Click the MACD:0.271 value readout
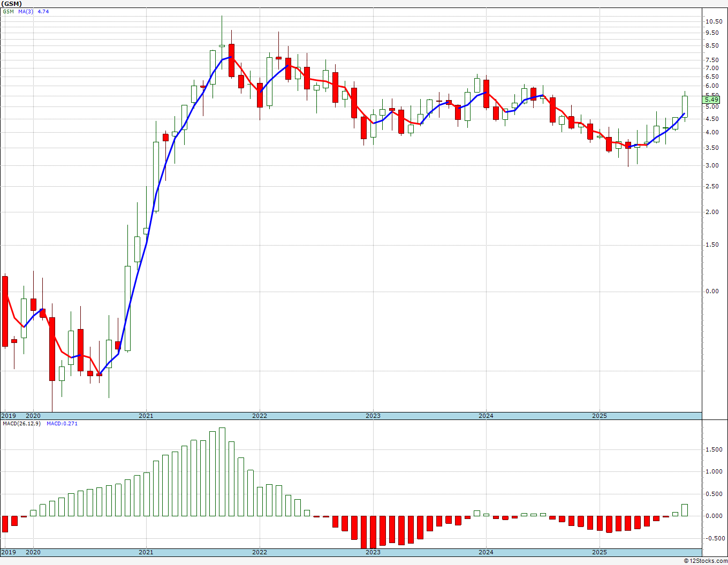Viewport: 728px width, 565px height. coord(62,424)
